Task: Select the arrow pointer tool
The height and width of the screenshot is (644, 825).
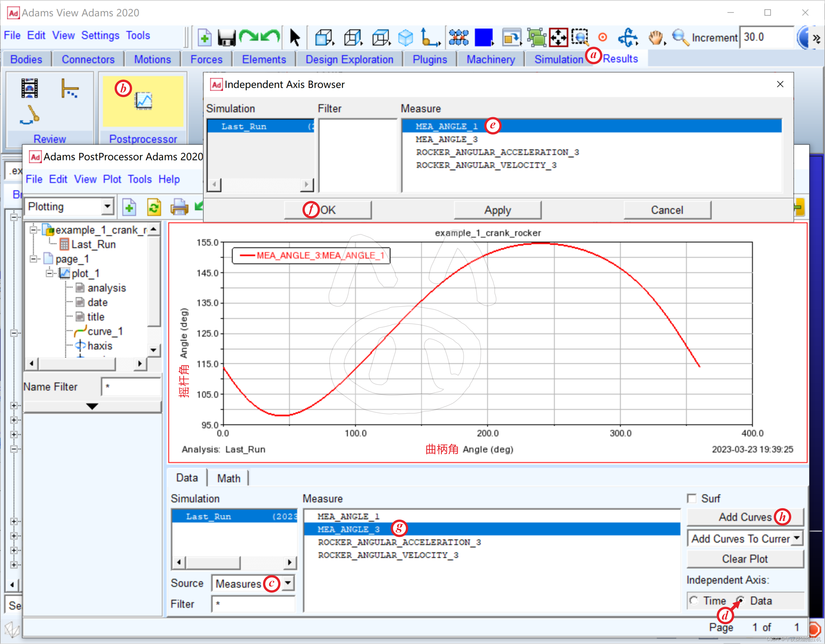Action: tap(294, 38)
